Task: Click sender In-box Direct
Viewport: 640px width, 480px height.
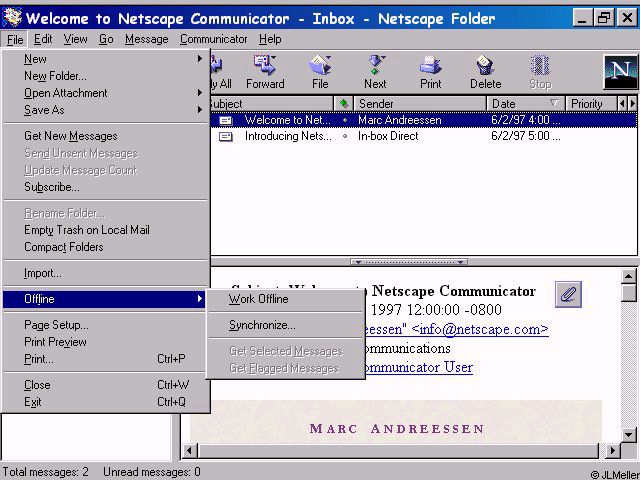Action: pyautogui.click(x=388, y=136)
